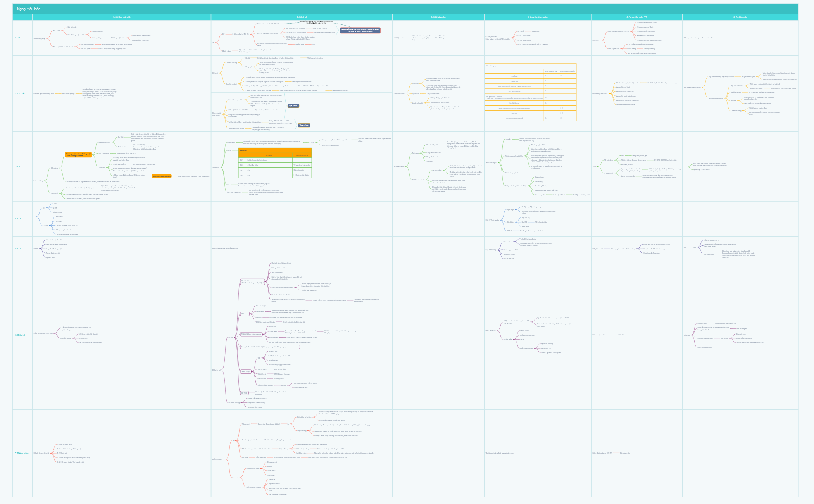Select column header '5. Áp xe hậu môn- TT'

[x=636, y=17]
